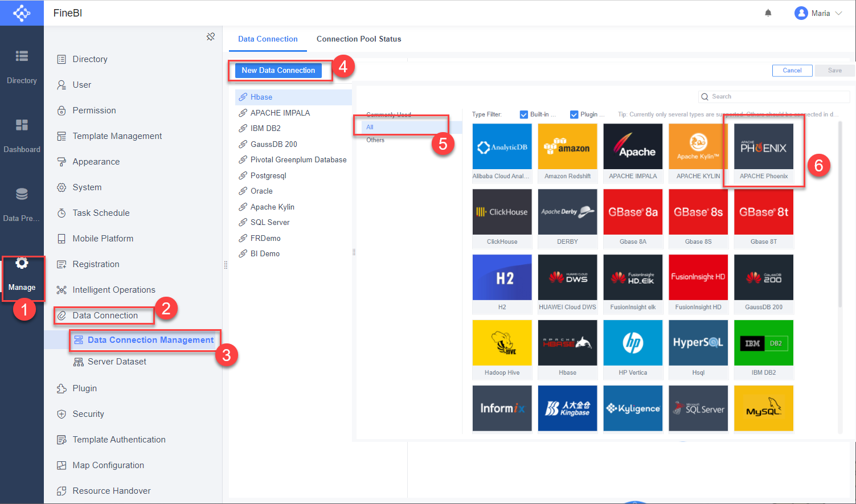Click the New Data Connection button

click(278, 70)
